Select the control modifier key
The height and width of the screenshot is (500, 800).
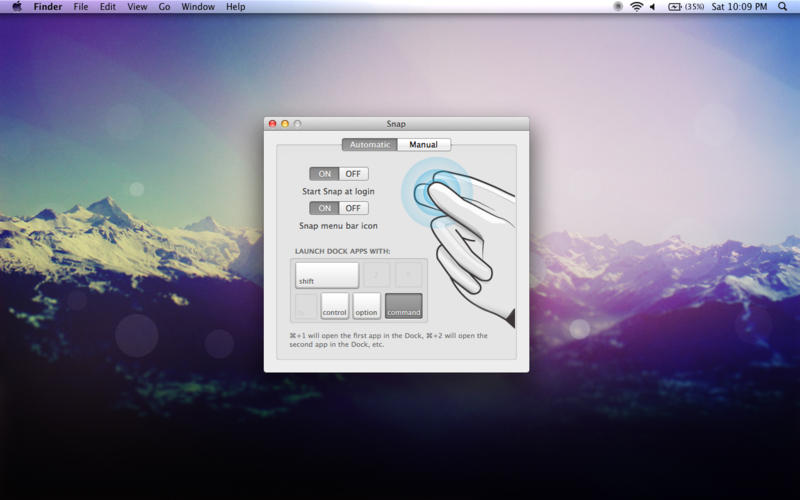point(335,306)
